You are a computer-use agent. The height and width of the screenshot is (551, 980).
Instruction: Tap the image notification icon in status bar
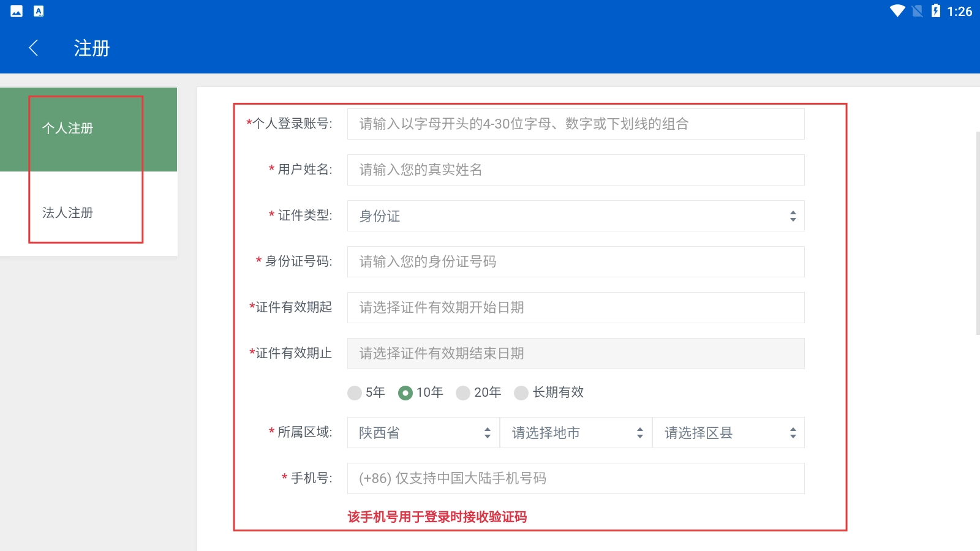17,11
